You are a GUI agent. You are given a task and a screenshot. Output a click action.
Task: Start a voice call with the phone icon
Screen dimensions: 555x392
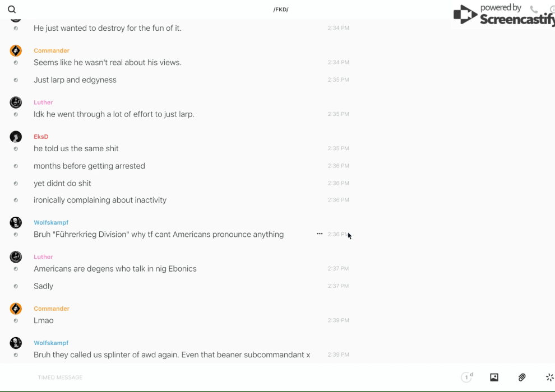(x=534, y=9)
